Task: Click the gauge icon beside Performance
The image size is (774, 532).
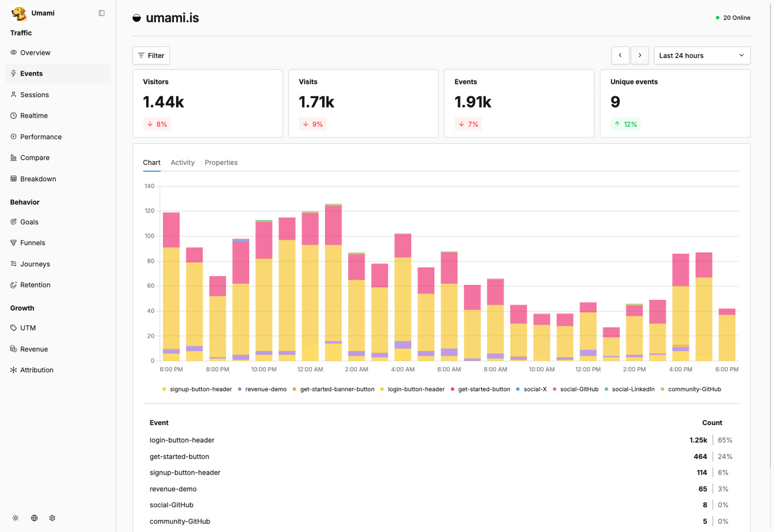Action: point(13,136)
